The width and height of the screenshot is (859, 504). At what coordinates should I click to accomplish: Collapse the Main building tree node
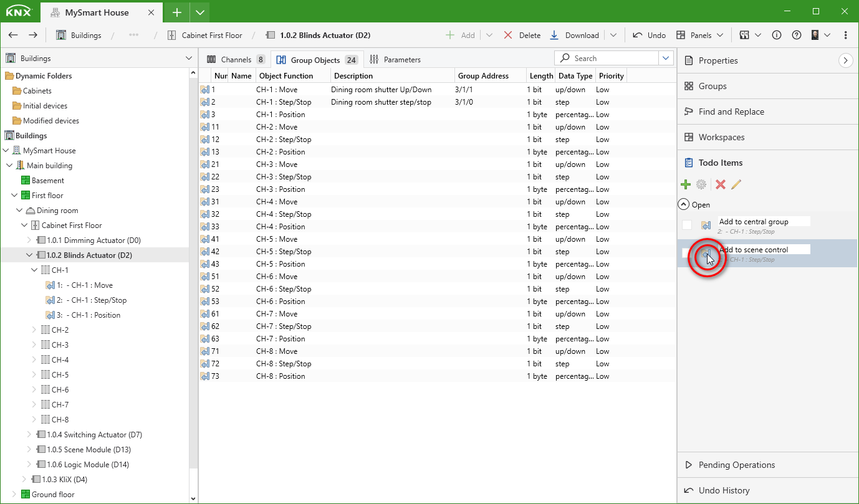click(9, 166)
